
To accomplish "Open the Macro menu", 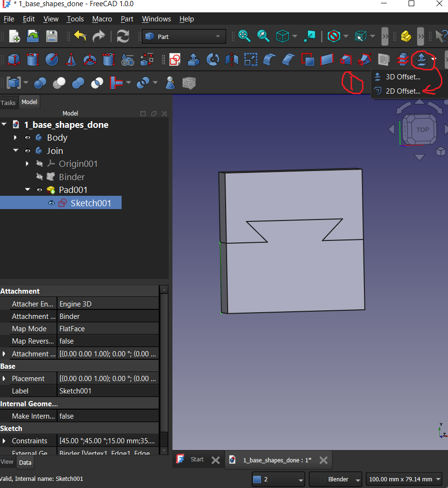I will pyautogui.click(x=102, y=19).
